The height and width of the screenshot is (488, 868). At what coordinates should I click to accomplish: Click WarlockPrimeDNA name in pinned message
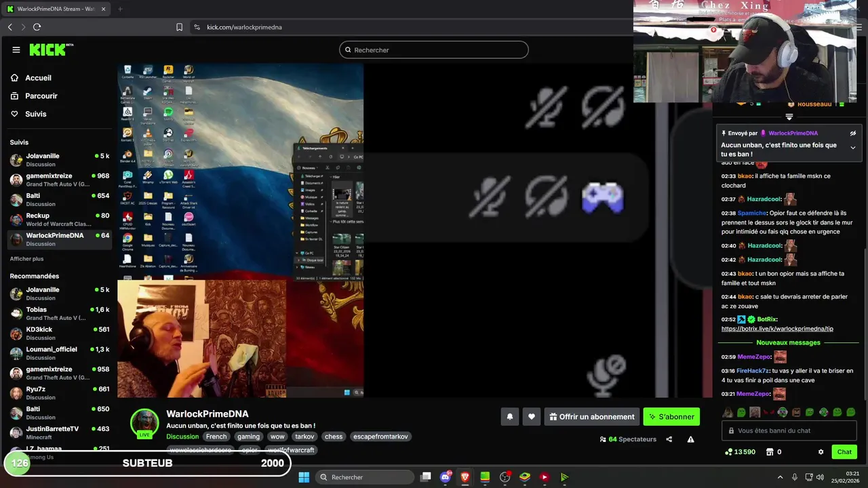pos(793,133)
